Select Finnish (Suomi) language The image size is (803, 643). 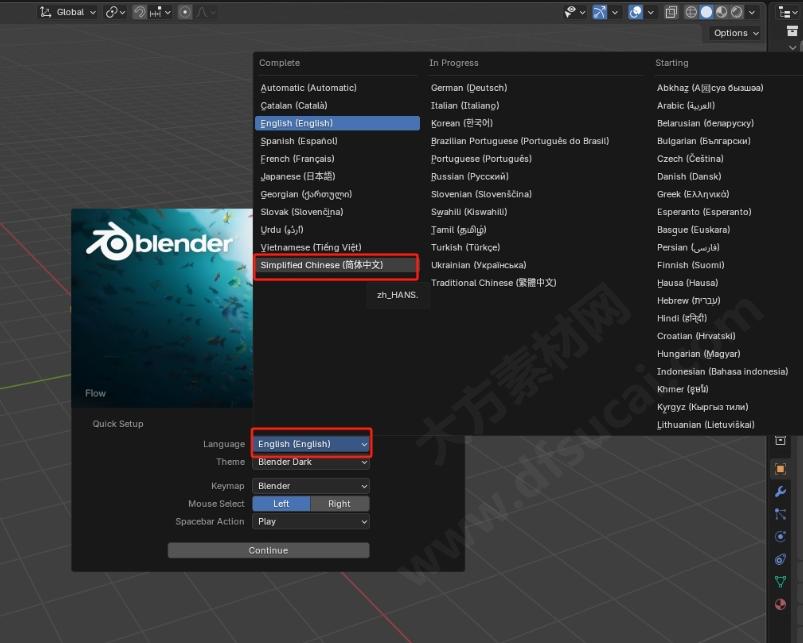click(727, 265)
